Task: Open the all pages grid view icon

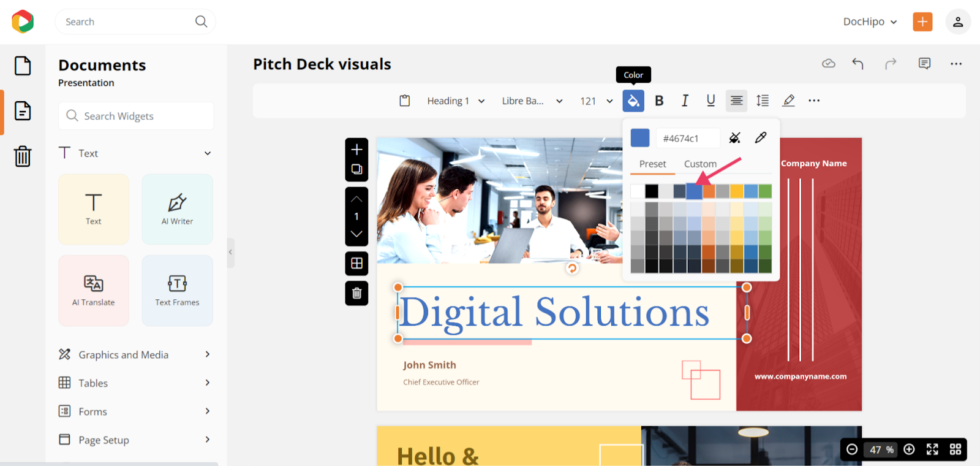Action: pos(956,449)
